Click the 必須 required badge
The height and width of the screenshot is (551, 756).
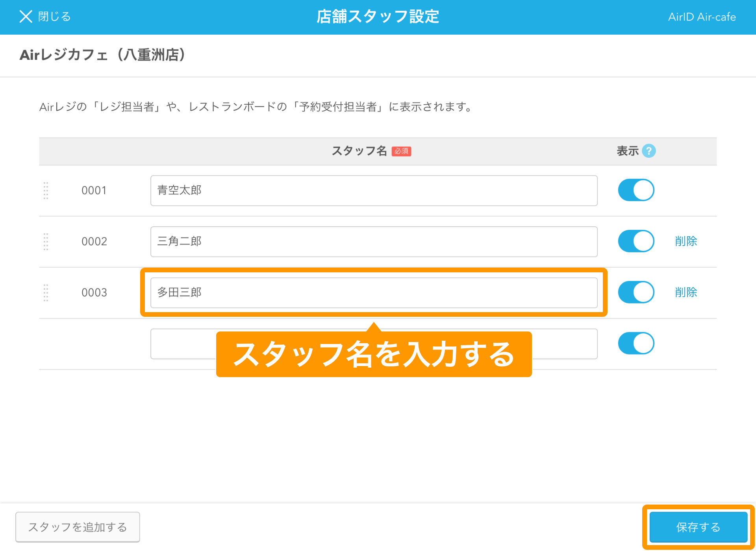click(x=401, y=151)
